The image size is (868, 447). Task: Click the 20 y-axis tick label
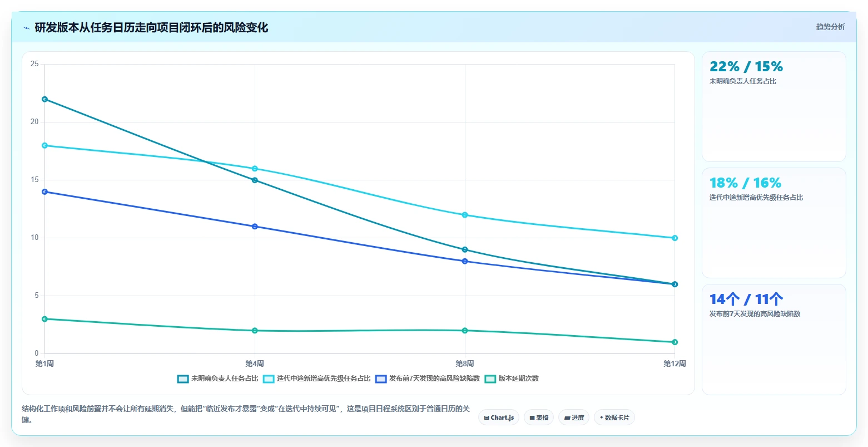[x=34, y=122]
